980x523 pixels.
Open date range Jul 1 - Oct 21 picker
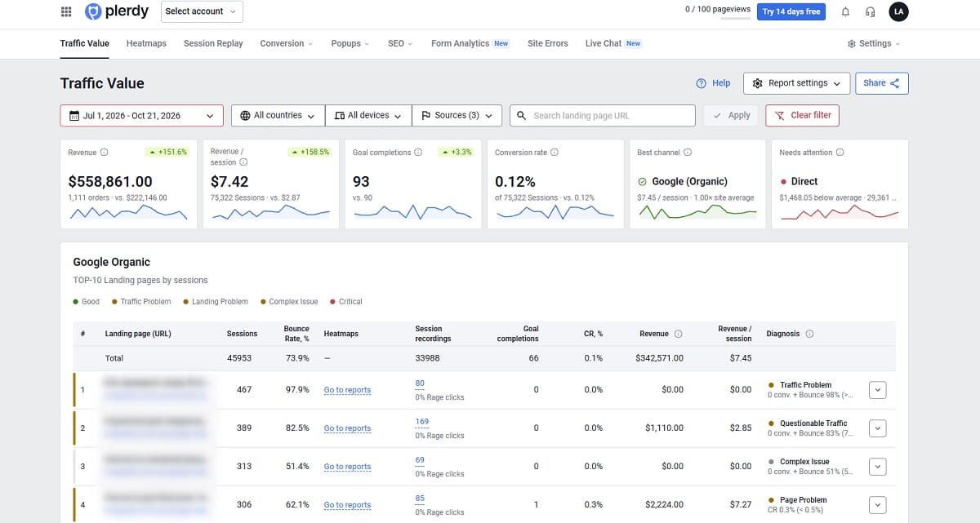pyautogui.click(x=142, y=116)
